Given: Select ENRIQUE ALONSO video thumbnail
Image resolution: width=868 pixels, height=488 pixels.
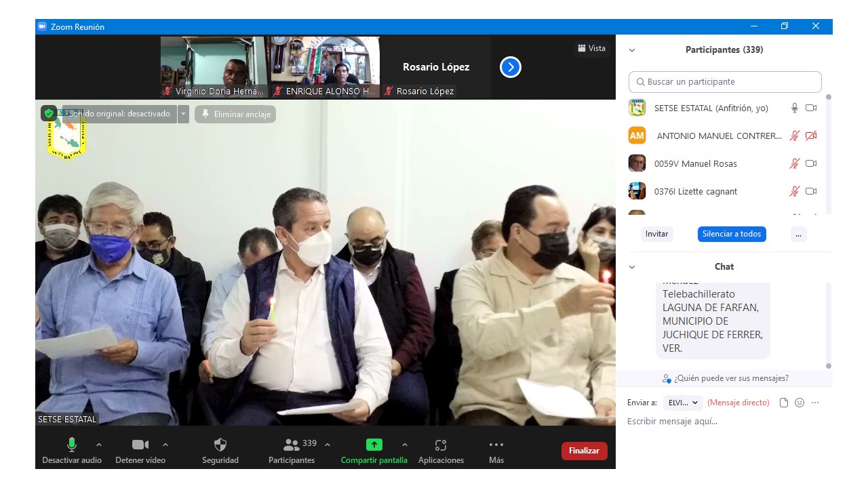Looking at the screenshot, I should point(325,67).
